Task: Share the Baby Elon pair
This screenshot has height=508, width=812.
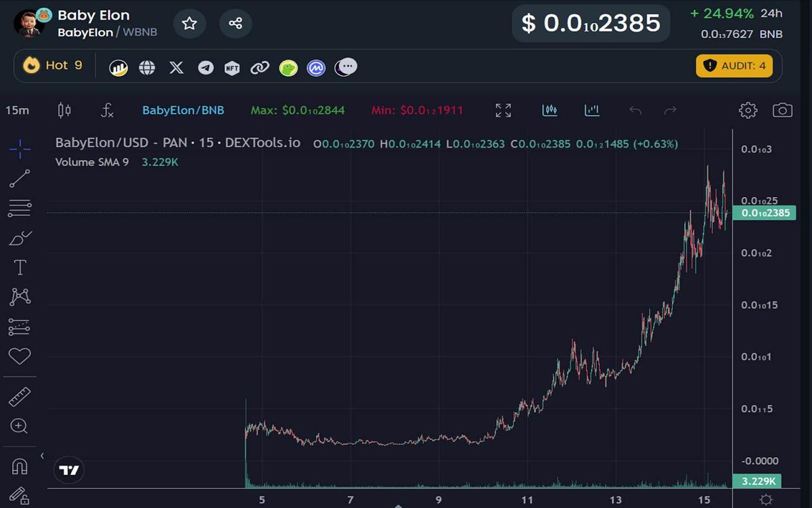Action: [x=235, y=24]
